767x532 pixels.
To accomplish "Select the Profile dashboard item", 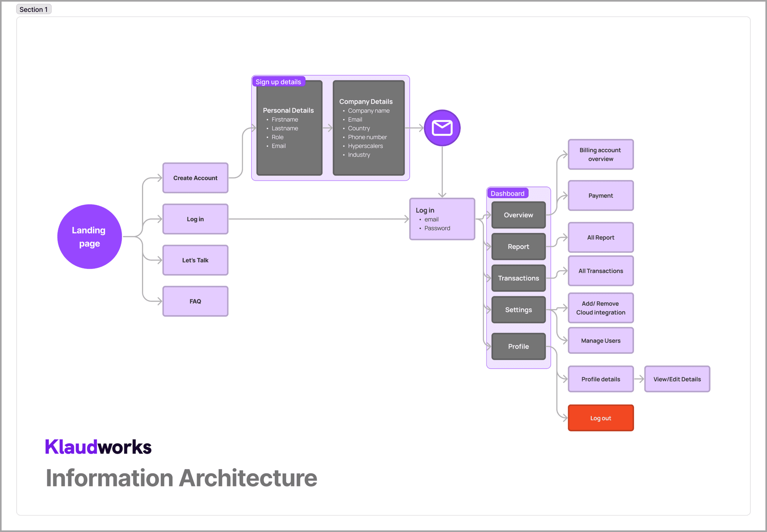I will coord(518,346).
